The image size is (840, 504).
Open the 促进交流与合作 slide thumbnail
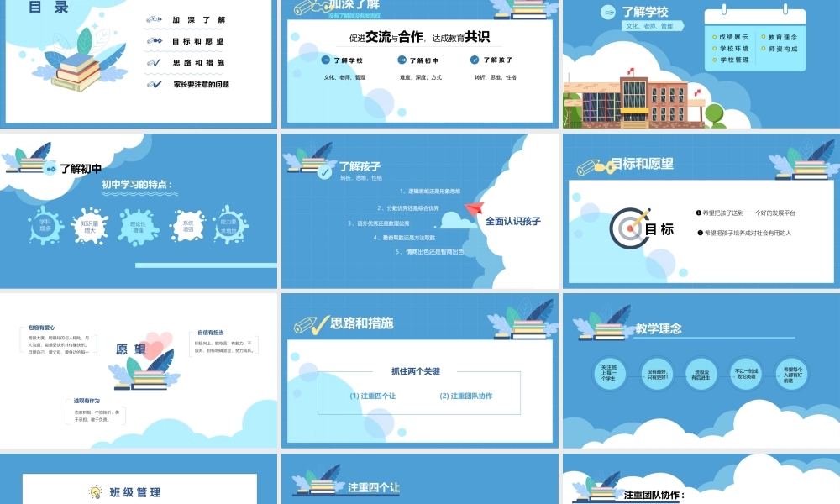click(x=419, y=63)
